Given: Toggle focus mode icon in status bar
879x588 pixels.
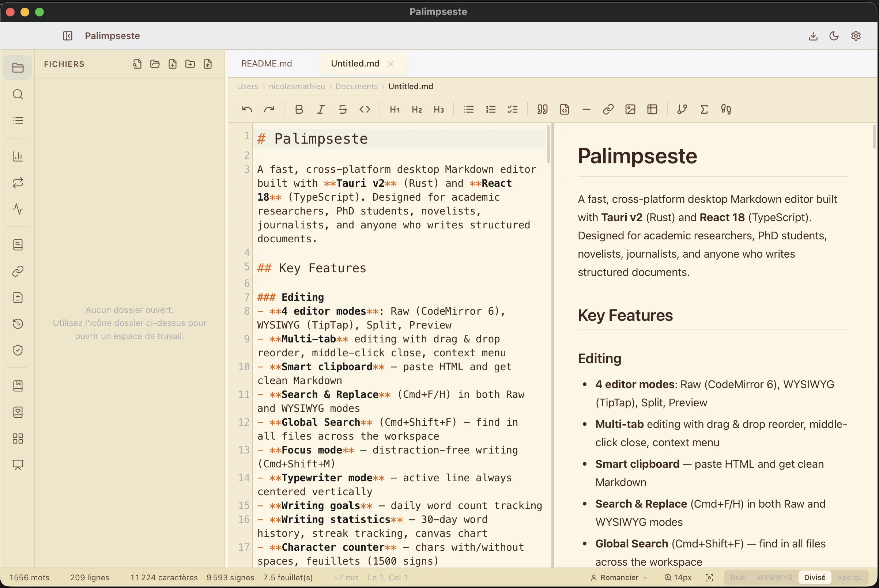Looking at the screenshot, I should tap(709, 577).
